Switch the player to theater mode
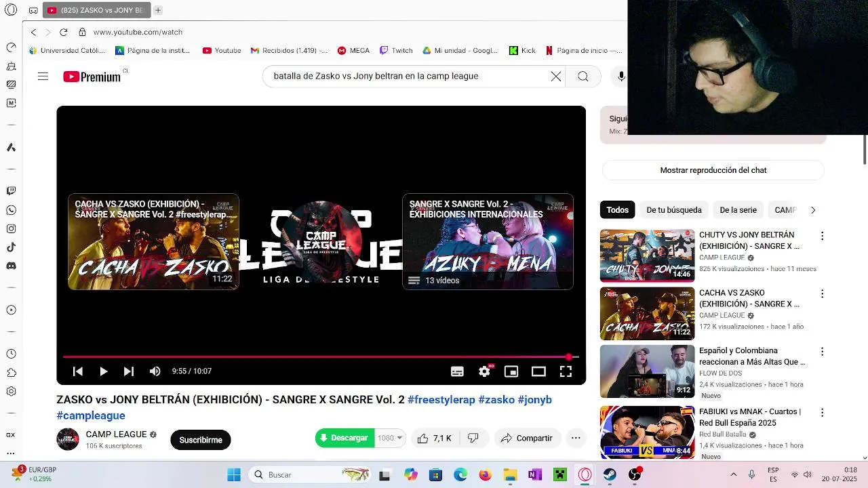This screenshot has height=488, width=868. 538,371
